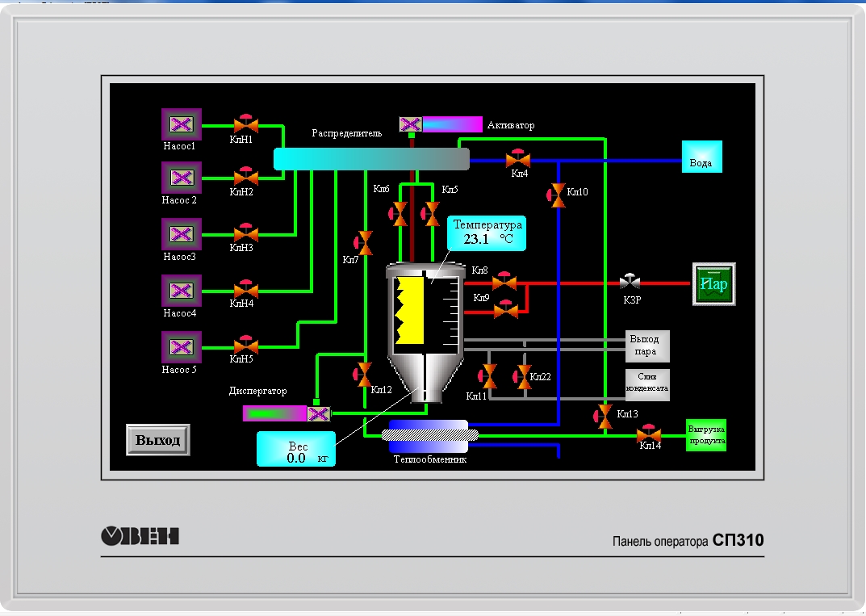Click water valve Кл4
Viewport: 866px width, 616px height.
(x=517, y=160)
